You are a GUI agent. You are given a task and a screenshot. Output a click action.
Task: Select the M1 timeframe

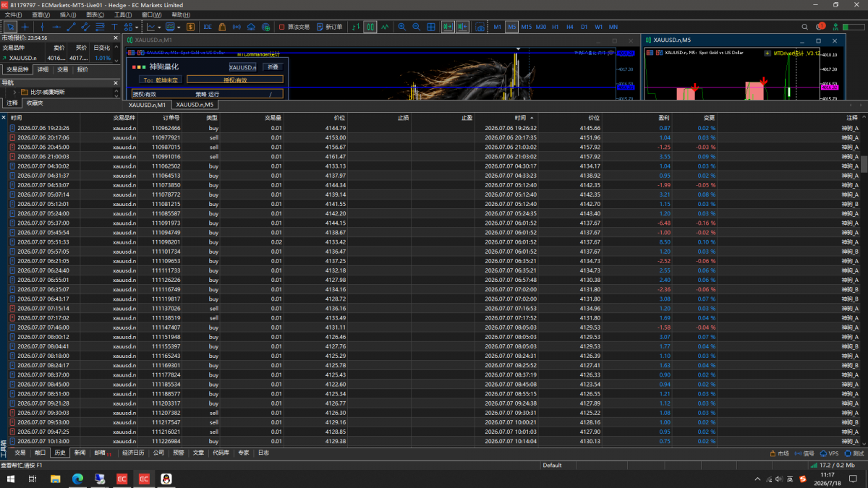pos(497,27)
